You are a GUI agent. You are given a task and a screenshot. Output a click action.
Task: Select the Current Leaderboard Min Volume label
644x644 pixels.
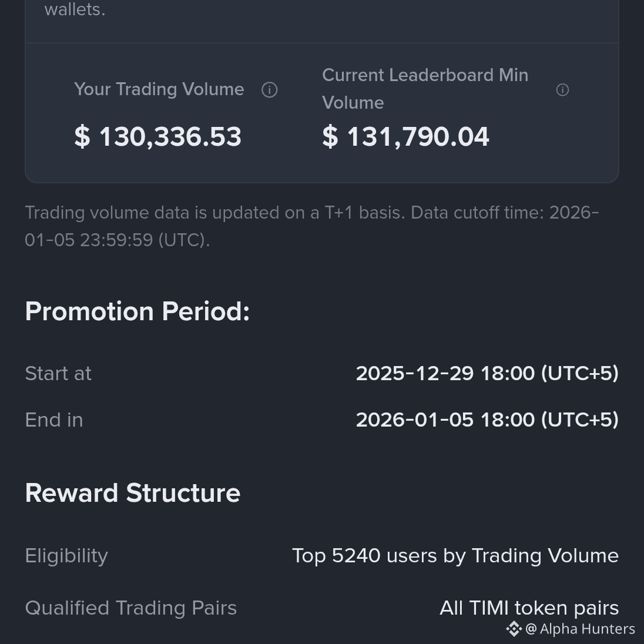(x=425, y=89)
